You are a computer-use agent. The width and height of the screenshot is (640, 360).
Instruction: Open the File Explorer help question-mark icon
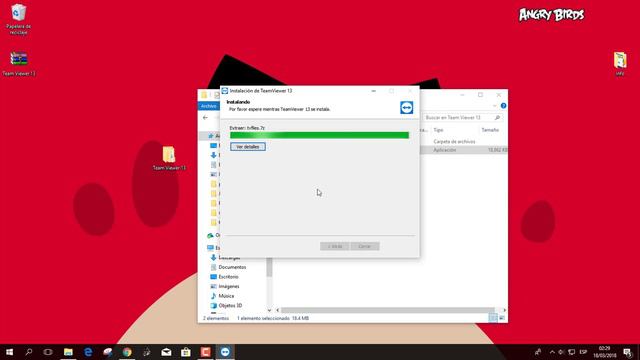coord(503,106)
